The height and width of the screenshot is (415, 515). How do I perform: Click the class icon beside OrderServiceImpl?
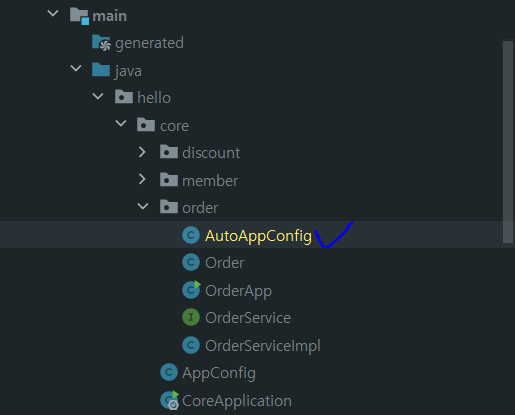(x=191, y=345)
